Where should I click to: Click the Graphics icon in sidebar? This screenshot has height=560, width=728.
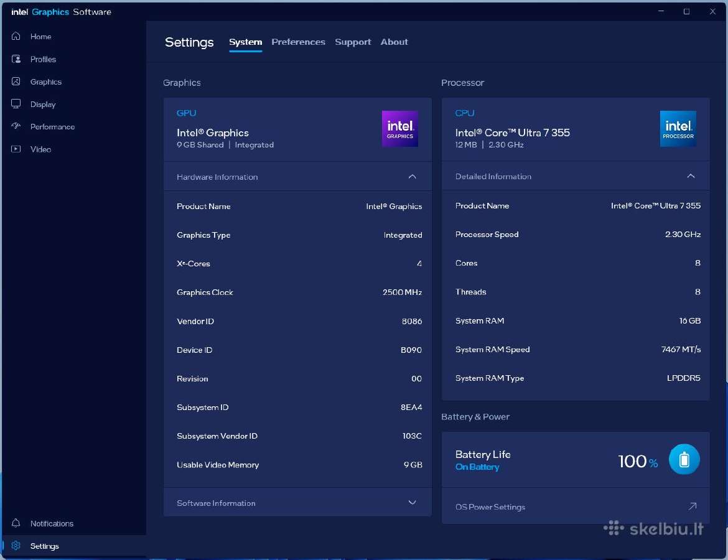pos(16,82)
